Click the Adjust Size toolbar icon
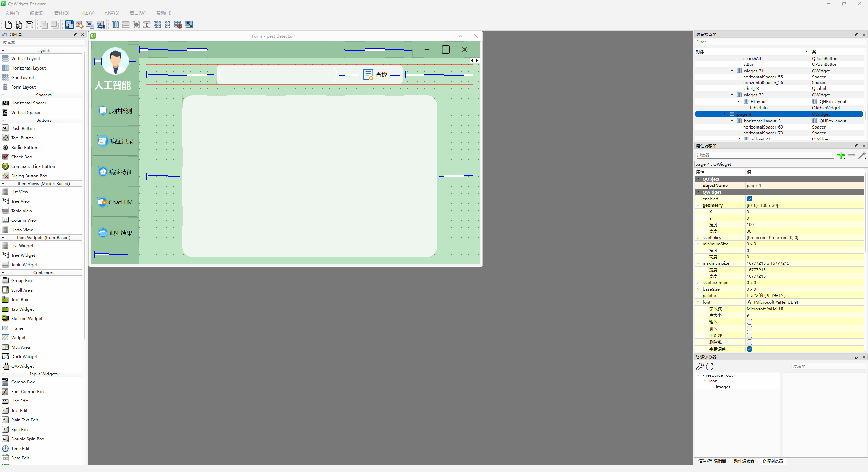Viewport: 868px width, 472px height. coord(189,25)
